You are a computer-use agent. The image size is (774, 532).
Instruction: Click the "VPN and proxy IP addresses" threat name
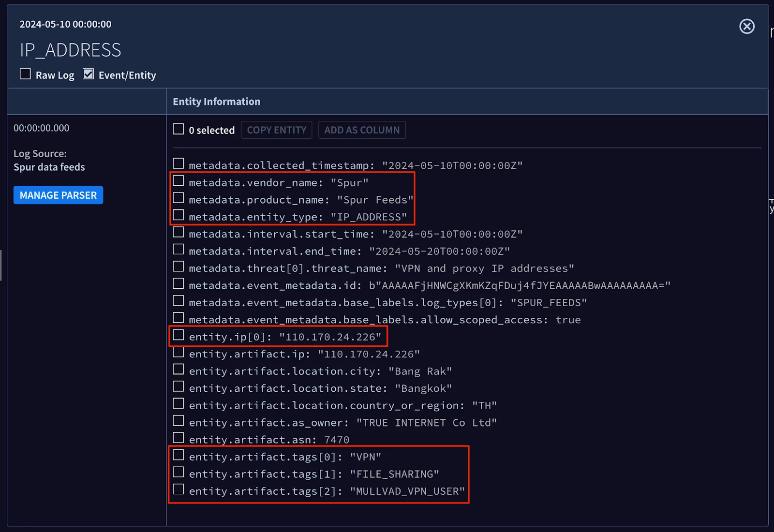[x=484, y=268]
